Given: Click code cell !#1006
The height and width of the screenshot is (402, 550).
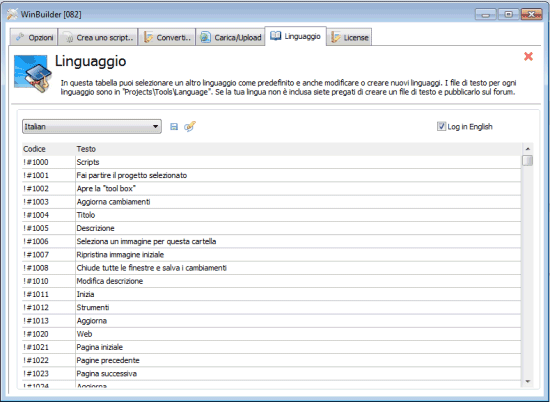Looking at the screenshot, I should pos(49,241).
